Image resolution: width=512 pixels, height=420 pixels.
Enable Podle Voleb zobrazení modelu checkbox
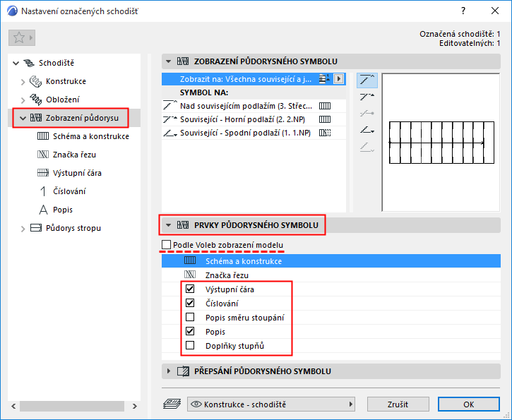pyautogui.click(x=166, y=245)
